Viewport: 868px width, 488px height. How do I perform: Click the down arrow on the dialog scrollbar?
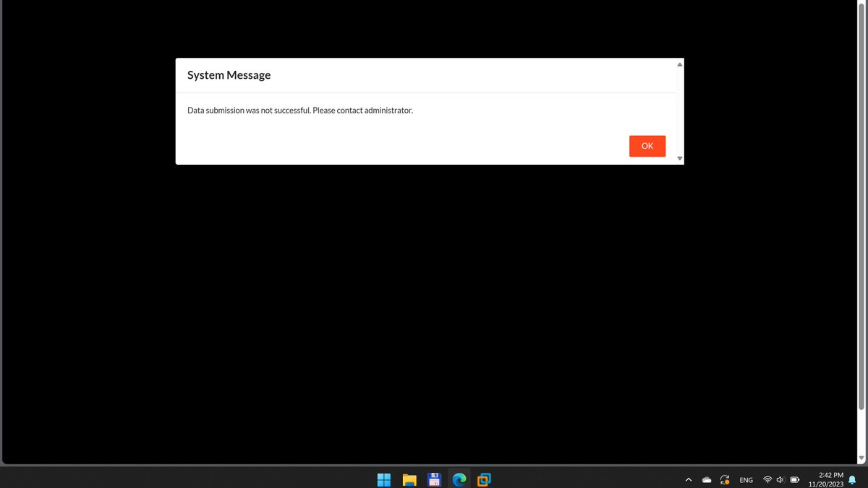point(679,158)
